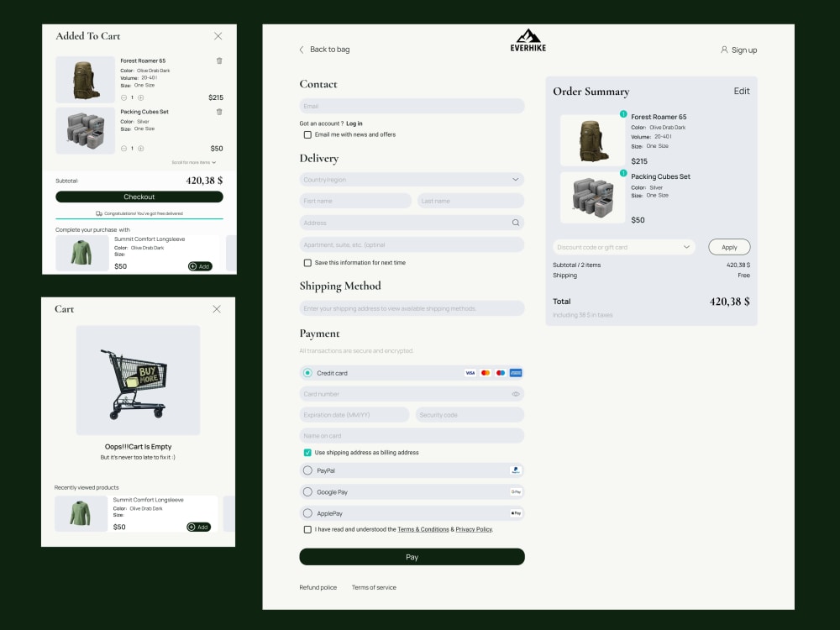Image resolution: width=840 pixels, height=630 pixels.
Task: Click the green longsleeve thumbnail in Recently viewed
Action: click(81, 514)
